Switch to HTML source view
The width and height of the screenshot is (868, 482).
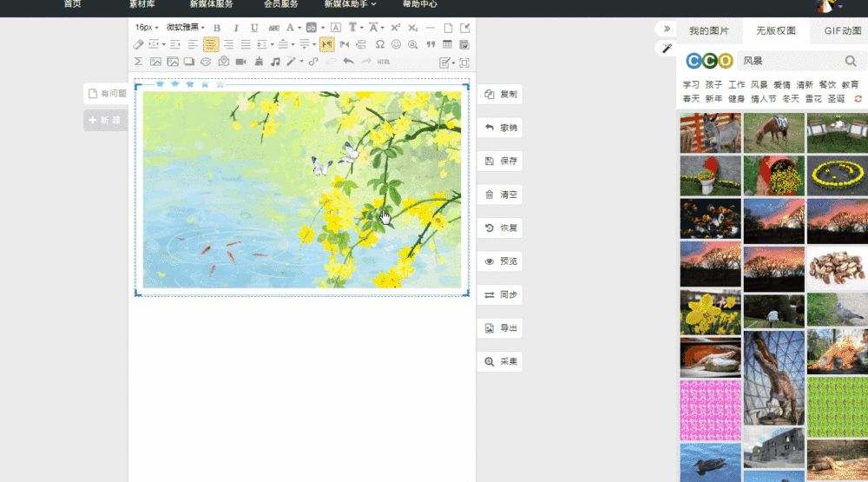click(x=384, y=62)
